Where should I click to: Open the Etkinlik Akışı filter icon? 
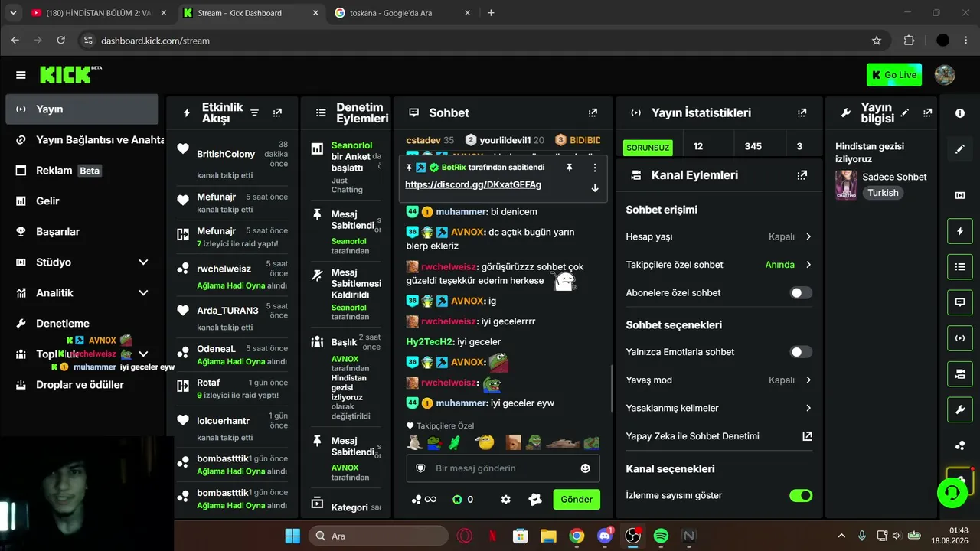pos(255,112)
